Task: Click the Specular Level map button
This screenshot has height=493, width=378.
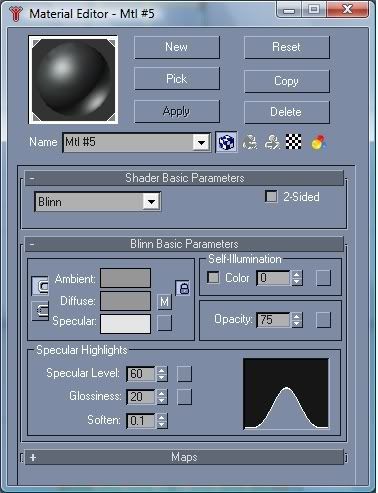Action: click(x=184, y=374)
